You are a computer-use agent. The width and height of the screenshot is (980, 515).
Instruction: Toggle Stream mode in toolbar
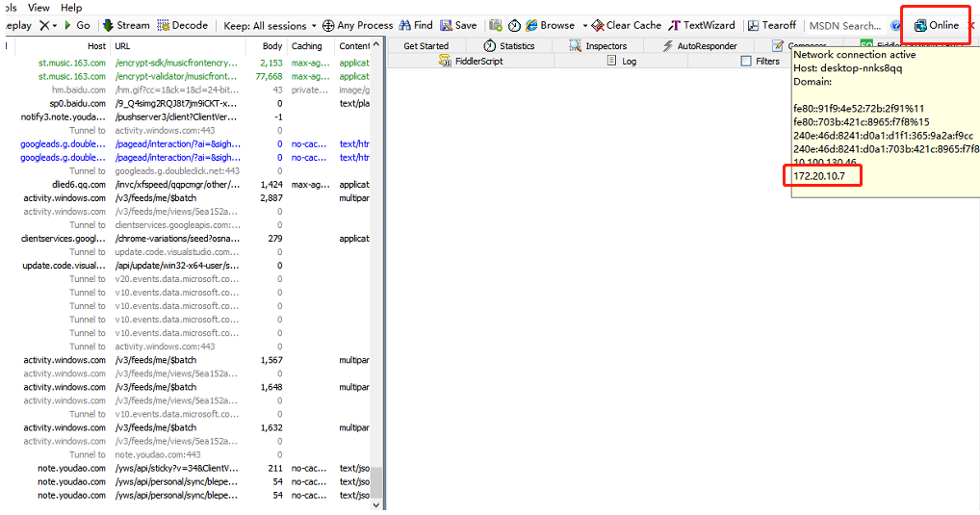126,26
